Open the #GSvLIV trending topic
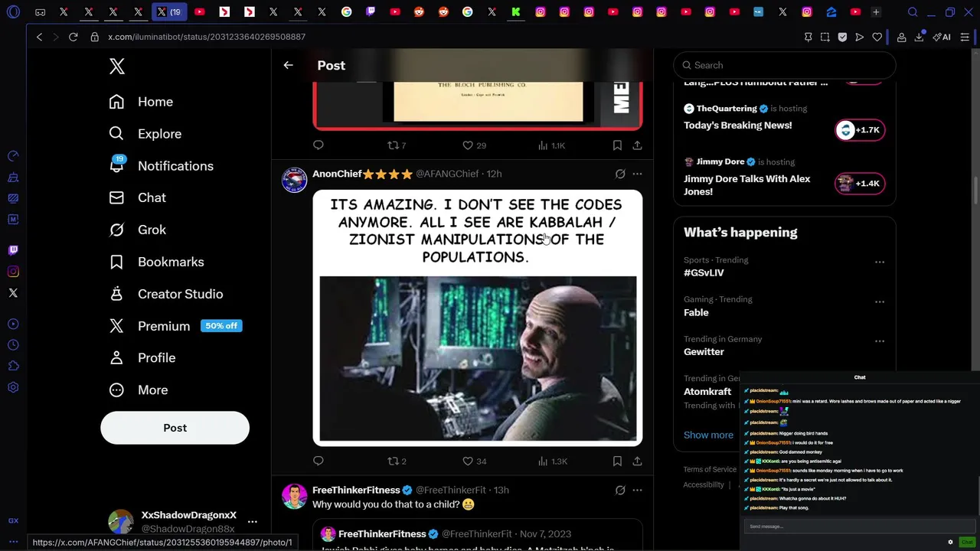 [x=704, y=272]
